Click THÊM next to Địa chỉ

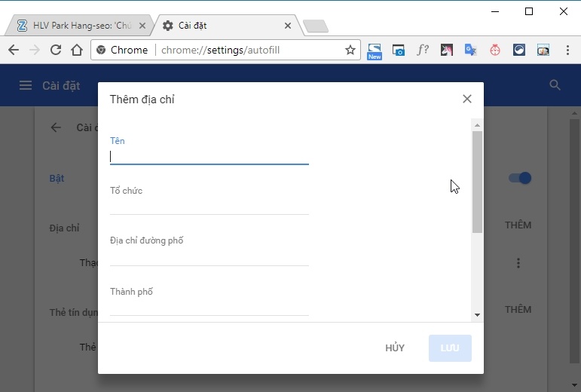(x=518, y=225)
